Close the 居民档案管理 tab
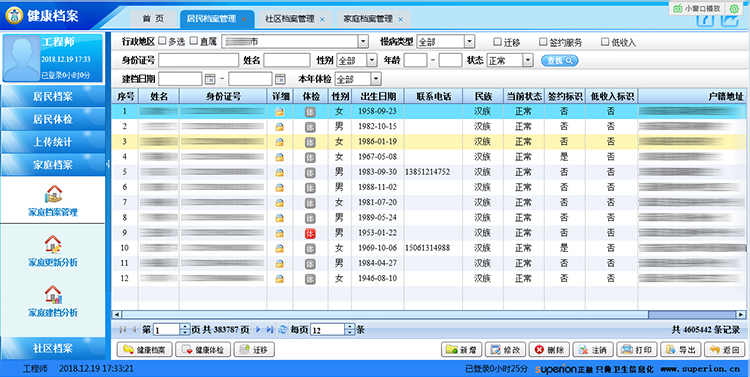This screenshot has width=750, height=377. (x=244, y=20)
